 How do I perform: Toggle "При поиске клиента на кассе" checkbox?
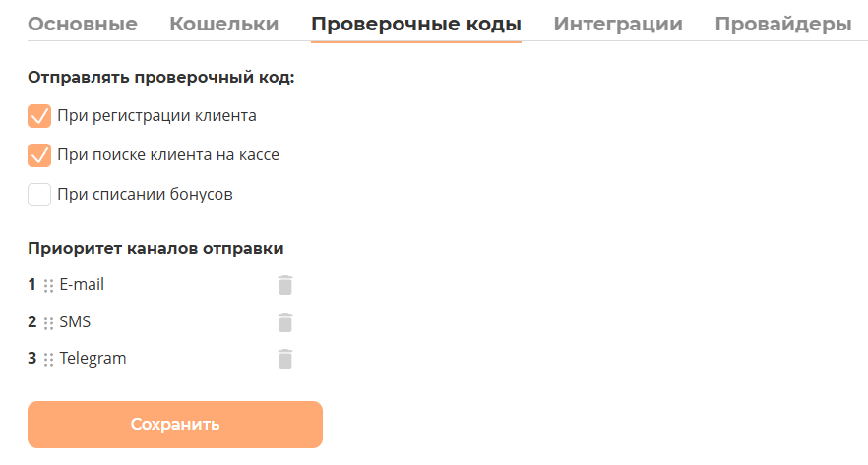click(39, 155)
